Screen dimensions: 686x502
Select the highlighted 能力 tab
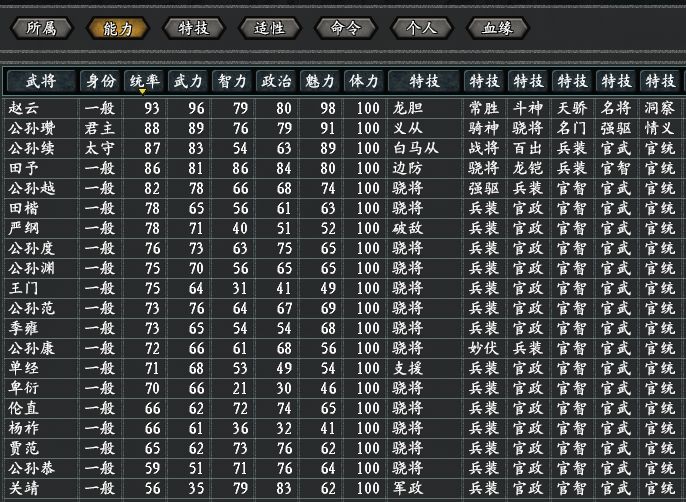(x=118, y=28)
